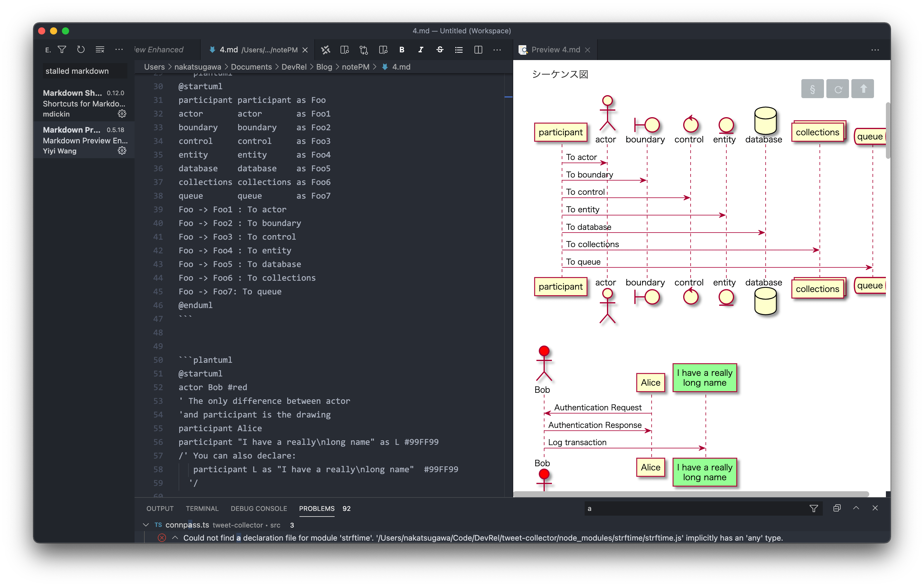Viewport: 924px width, 587px height.
Task: Refresh the extensions list
Action: pos(81,49)
